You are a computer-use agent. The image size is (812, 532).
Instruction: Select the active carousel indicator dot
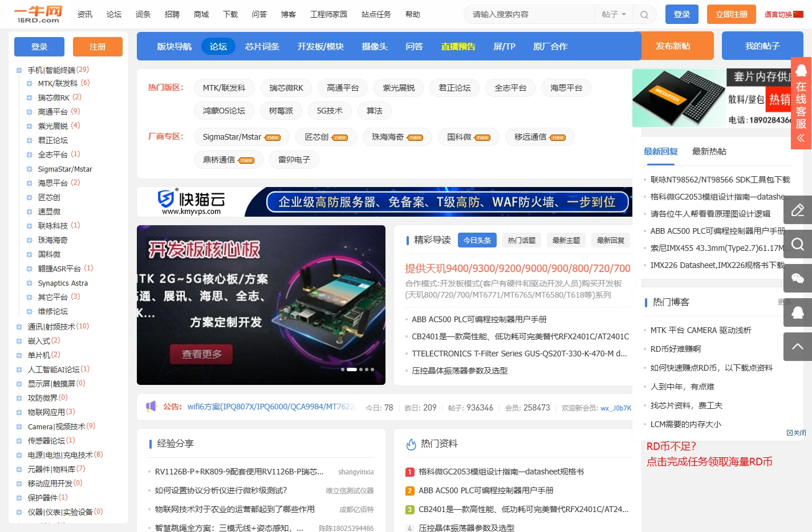tap(352, 369)
